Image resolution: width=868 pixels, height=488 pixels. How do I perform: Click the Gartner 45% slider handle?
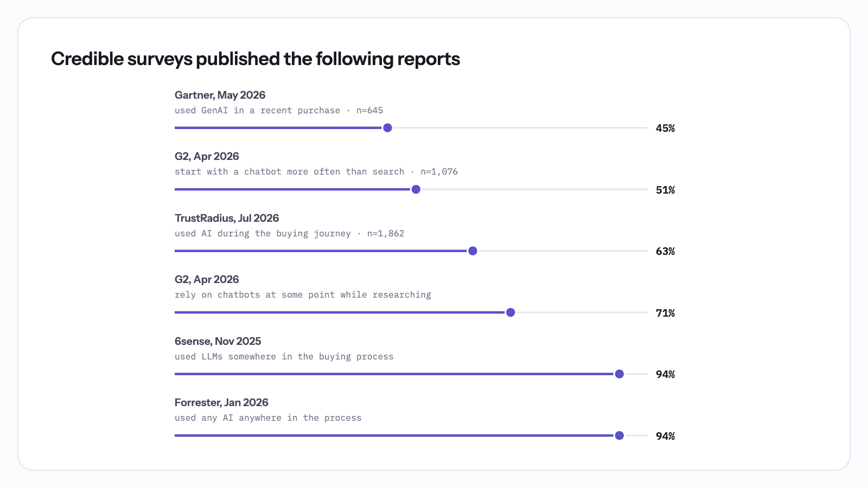387,128
